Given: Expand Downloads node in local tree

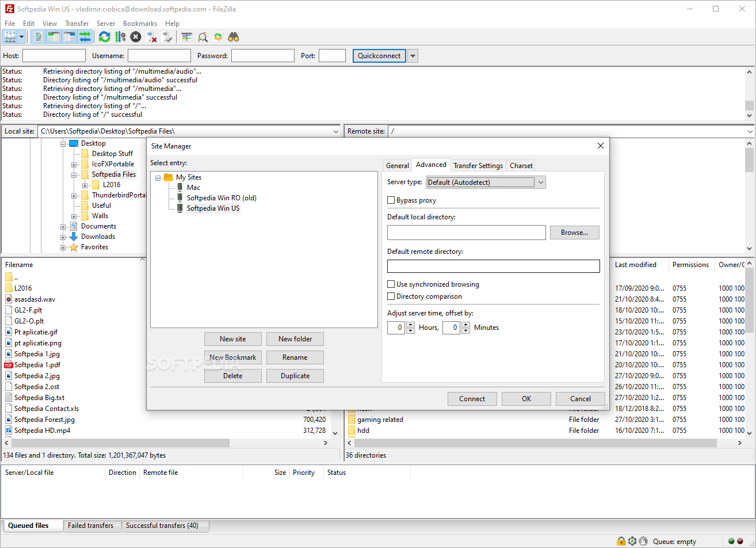Looking at the screenshot, I should click(63, 237).
